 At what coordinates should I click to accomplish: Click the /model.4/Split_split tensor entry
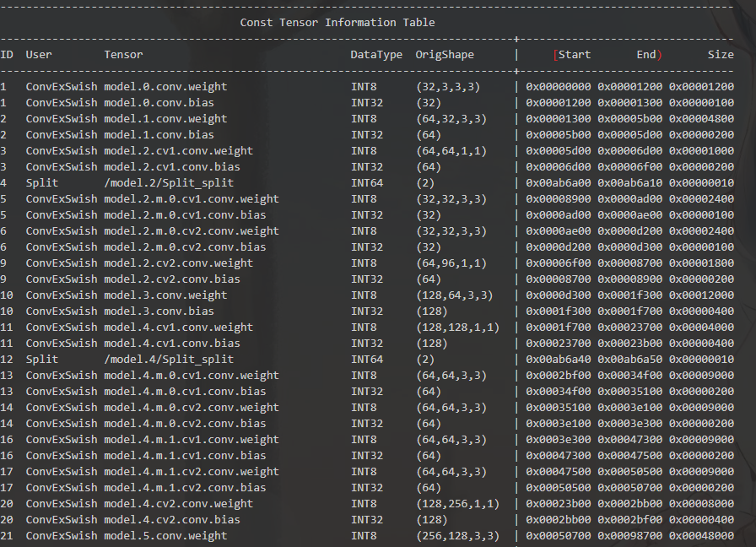pyautogui.click(x=169, y=360)
